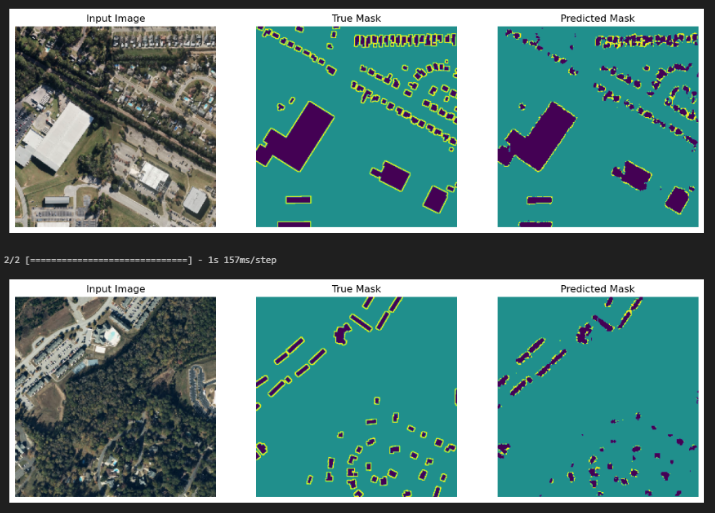Click the top figure 'True Mask' title

[x=356, y=18]
